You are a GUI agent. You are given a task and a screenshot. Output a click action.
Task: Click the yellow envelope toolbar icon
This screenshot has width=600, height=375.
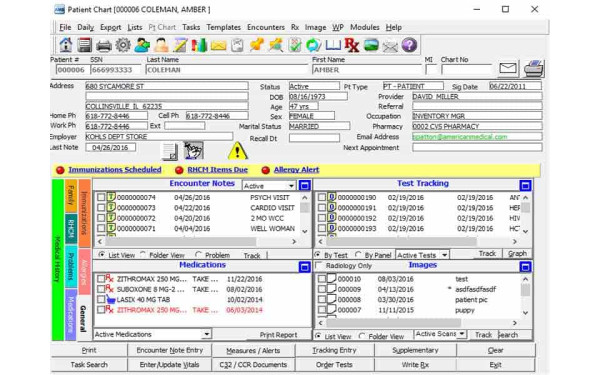tap(218, 46)
